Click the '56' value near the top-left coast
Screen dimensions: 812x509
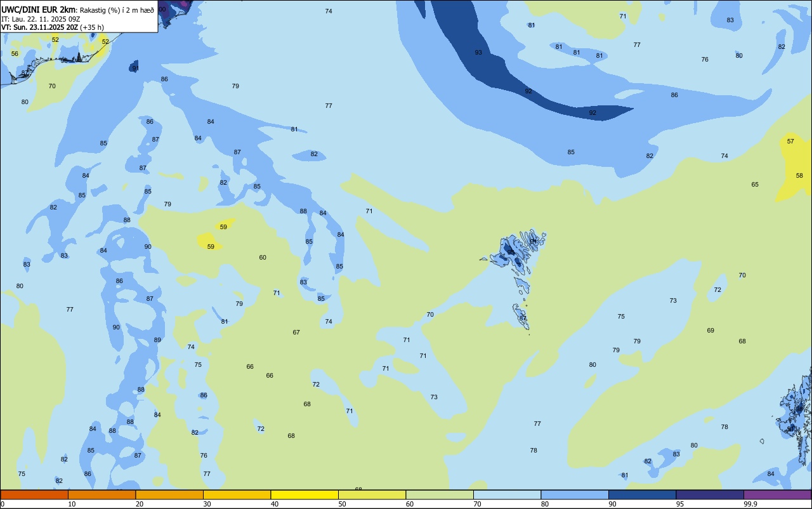tap(15, 54)
